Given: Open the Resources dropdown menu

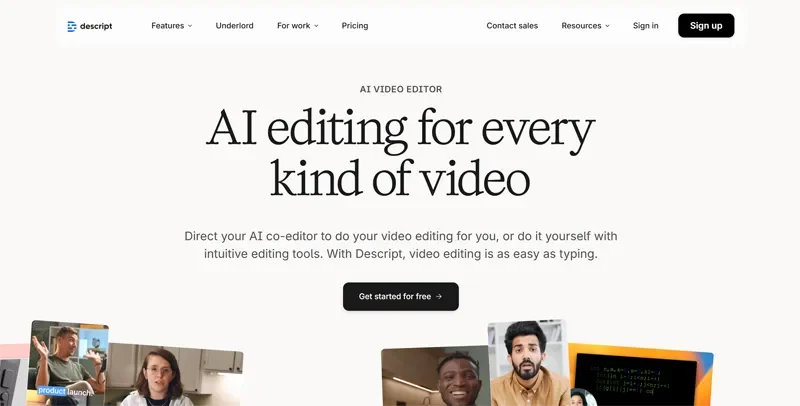Looking at the screenshot, I should click(585, 26).
